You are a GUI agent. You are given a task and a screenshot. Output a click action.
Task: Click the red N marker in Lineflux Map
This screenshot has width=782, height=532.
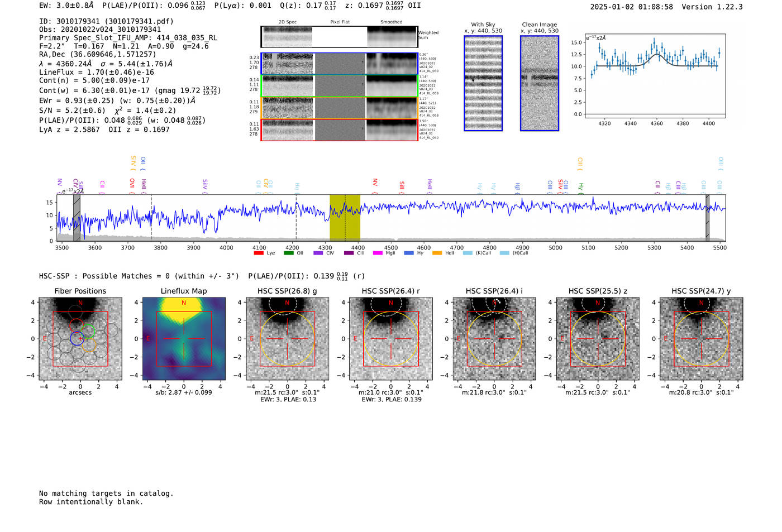point(184,303)
